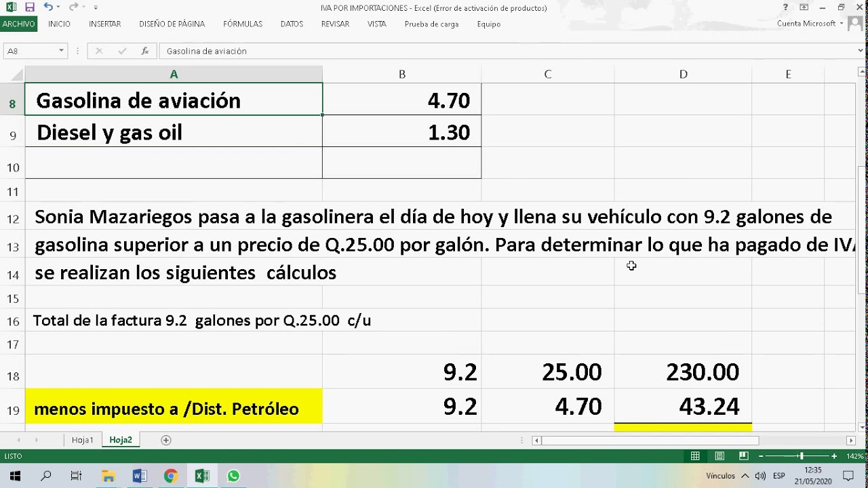Screen dimensions: 868x488
Task: Switch to Normal view icon
Action: [695, 456]
